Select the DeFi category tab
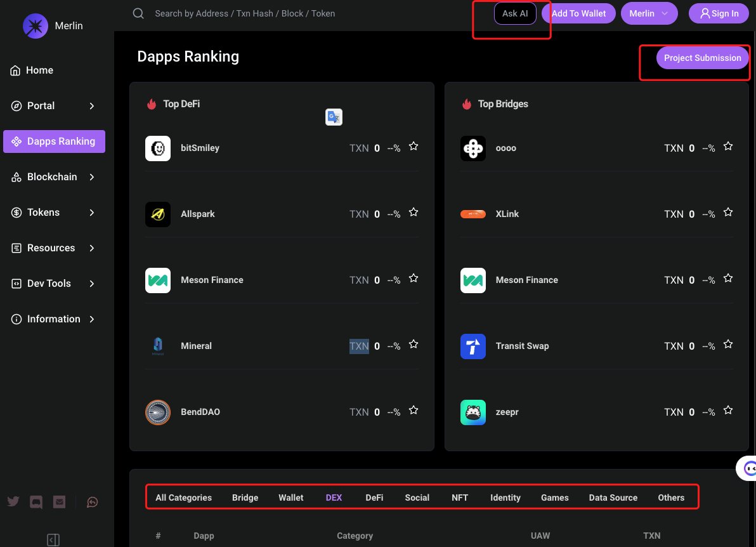Image resolution: width=756 pixels, height=547 pixels. pyautogui.click(x=374, y=498)
